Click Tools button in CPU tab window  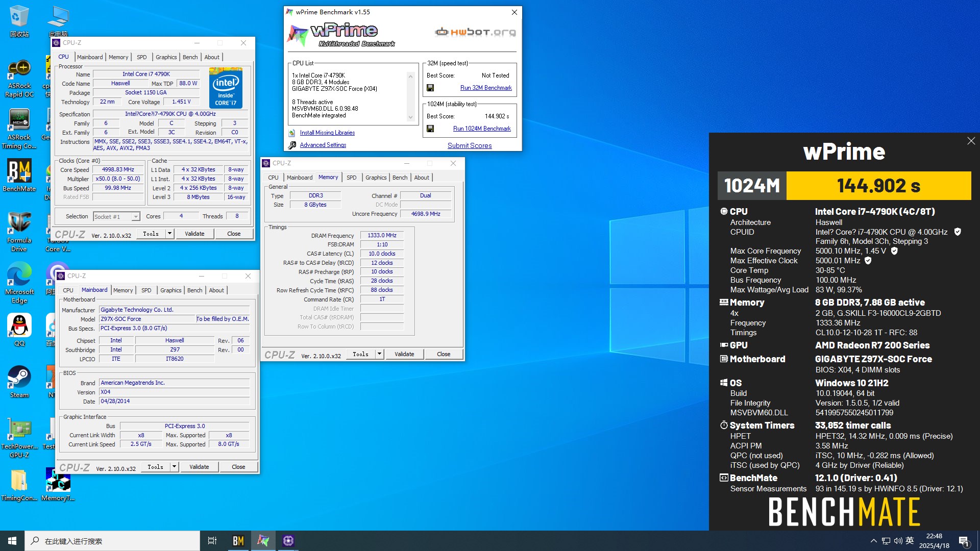[151, 234]
